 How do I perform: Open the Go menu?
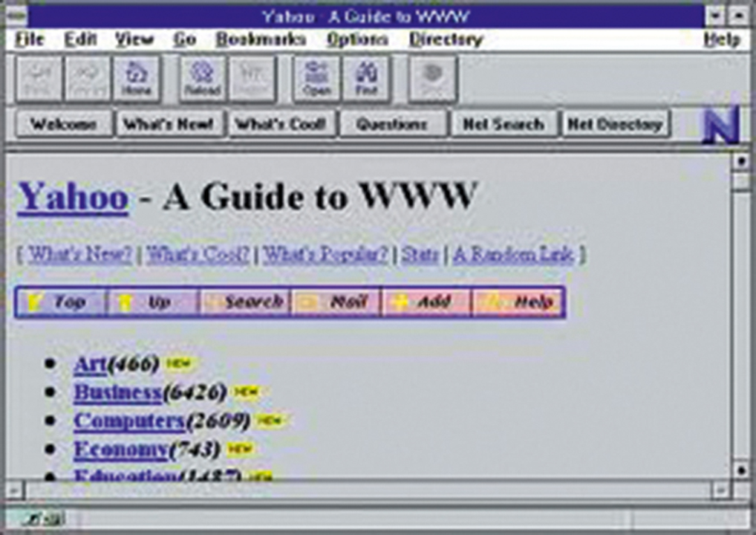185,39
